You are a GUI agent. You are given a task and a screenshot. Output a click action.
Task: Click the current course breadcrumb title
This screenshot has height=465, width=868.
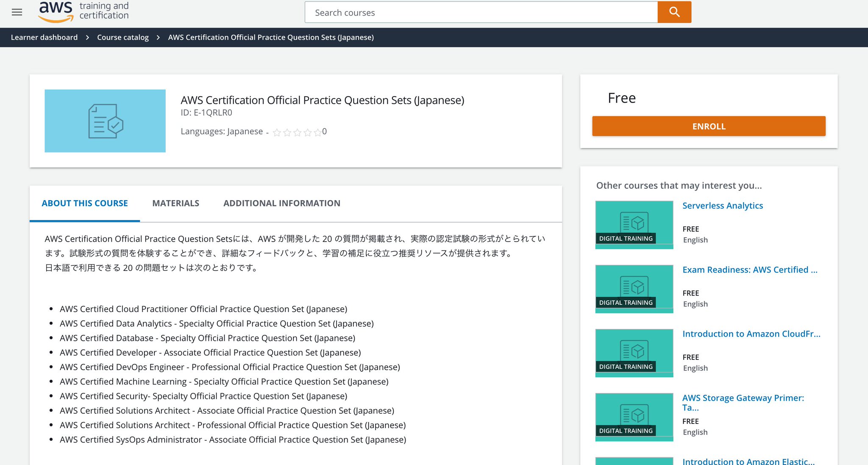pyautogui.click(x=271, y=37)
